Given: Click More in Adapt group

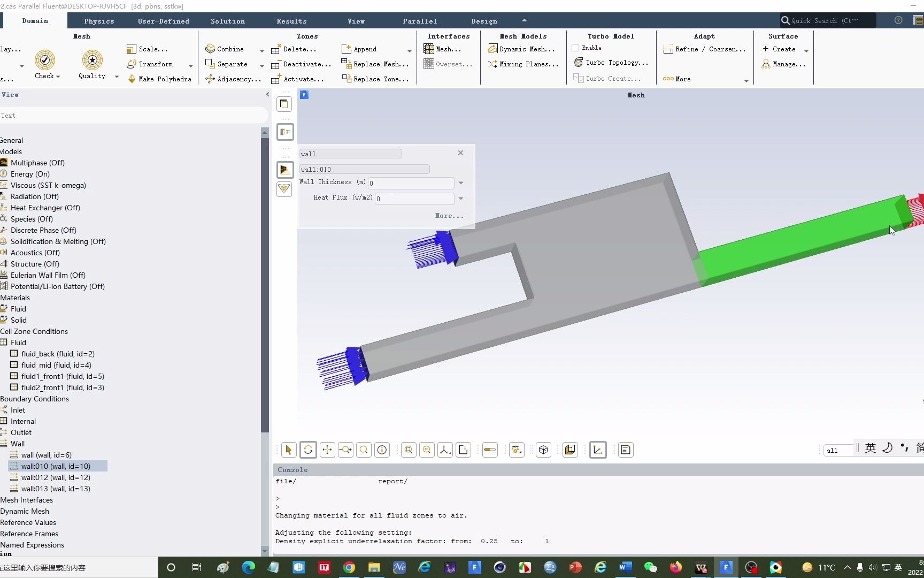Looking at the screenshot, I should click(677, 79).
